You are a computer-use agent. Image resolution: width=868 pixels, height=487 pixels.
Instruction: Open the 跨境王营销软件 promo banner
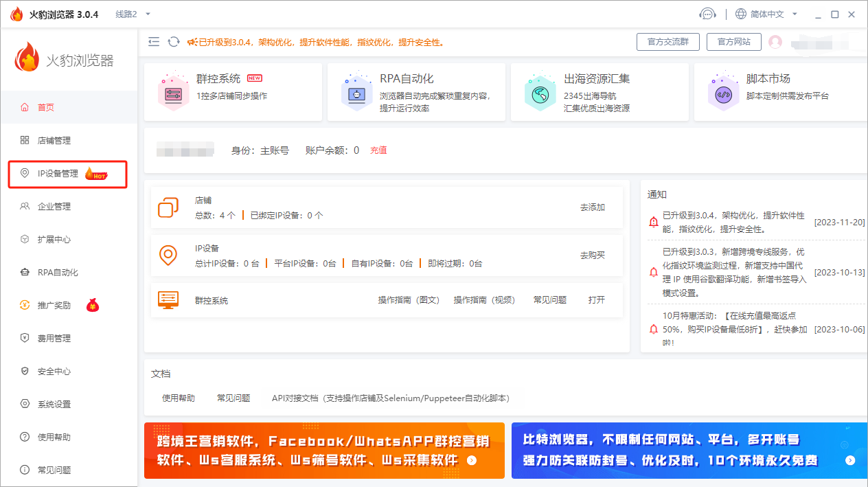tap(324, 451)
